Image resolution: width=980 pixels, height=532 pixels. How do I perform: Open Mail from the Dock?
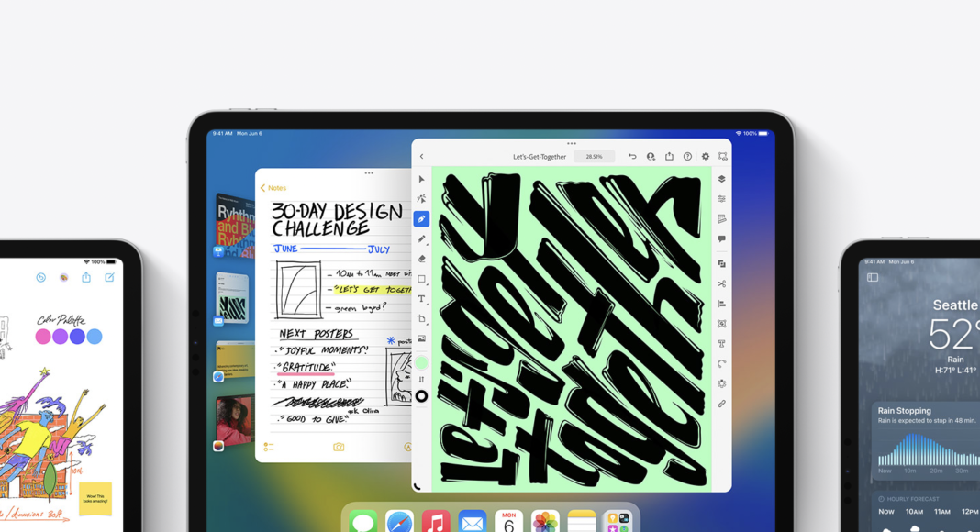(473, 521)
